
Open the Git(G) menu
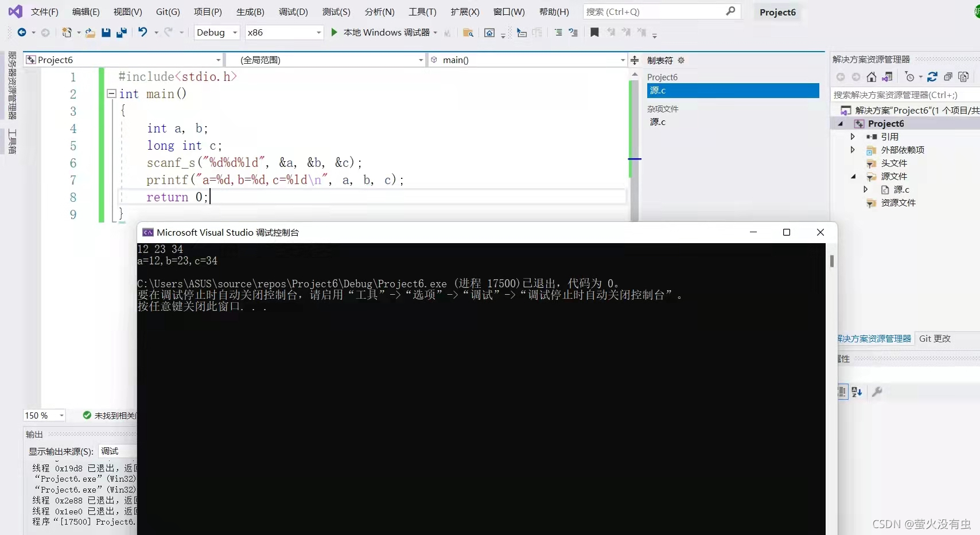(x=168, y=11)
